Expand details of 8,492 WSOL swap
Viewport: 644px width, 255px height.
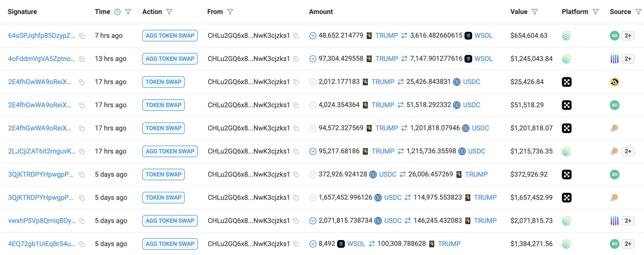[x=313, y=244]
